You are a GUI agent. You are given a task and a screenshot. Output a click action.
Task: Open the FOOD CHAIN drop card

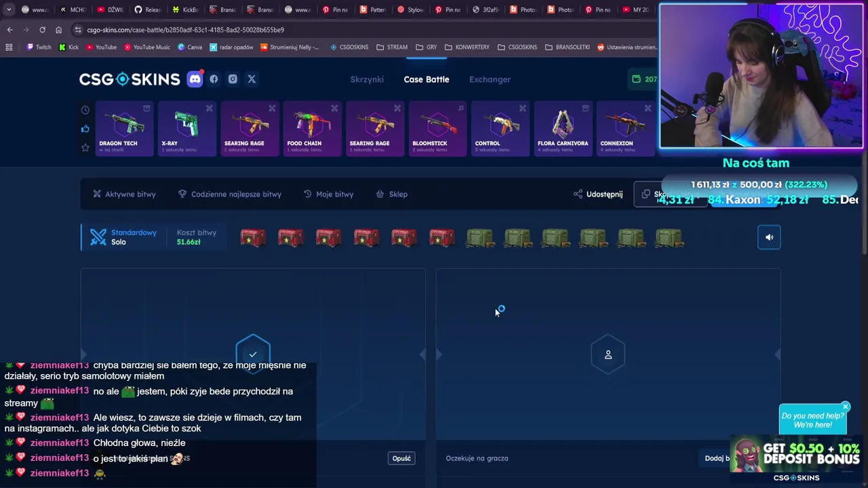click(312, 128)
